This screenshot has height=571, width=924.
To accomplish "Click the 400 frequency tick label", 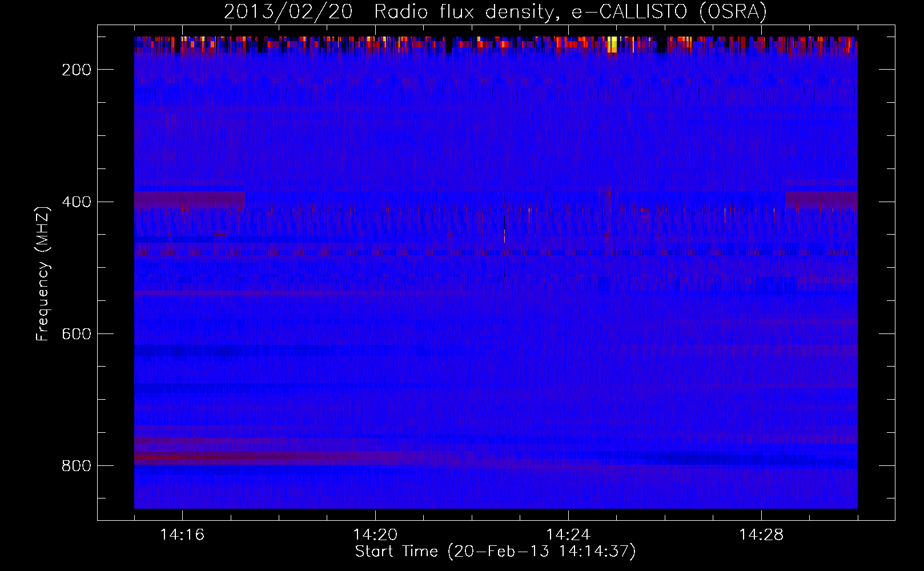I will pyautogui.click(x=77, y=202).
